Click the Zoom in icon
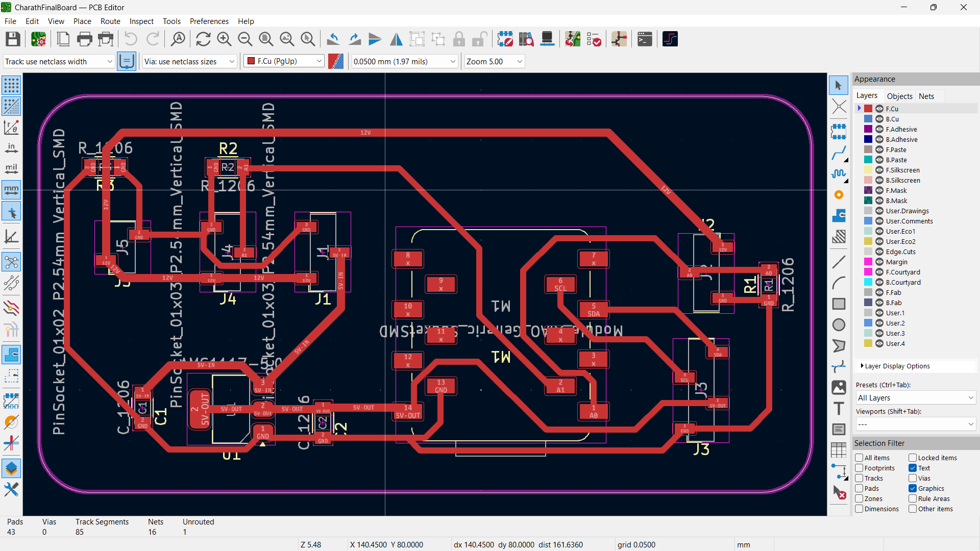 click(224, 39)
